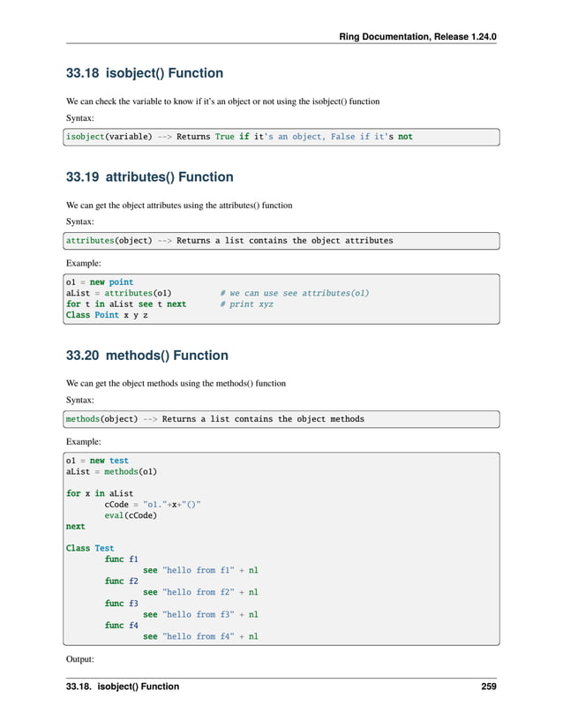Select the heading "33.20 methods() Function"
Viewport: 563px width, 728px height.
pyautogui.click(x=147, y=356)
